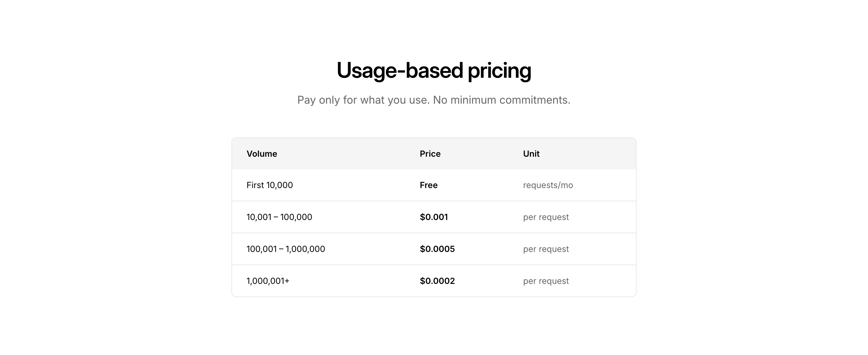The image size is (868, 355).
Task: Click "per request" in the $0.0002 row
Action: point(546,281)
